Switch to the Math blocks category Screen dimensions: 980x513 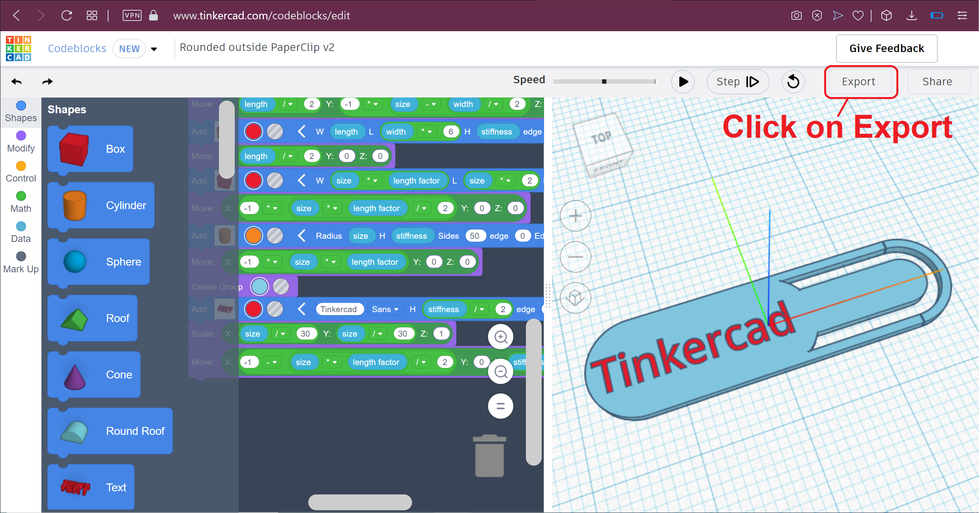click(21, 201)
